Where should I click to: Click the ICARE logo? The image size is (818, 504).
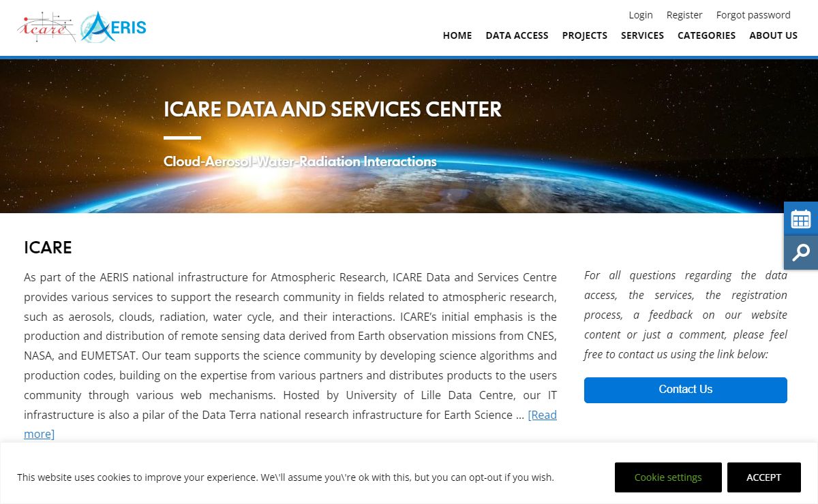pyautogui.click(x=46, y=27)
